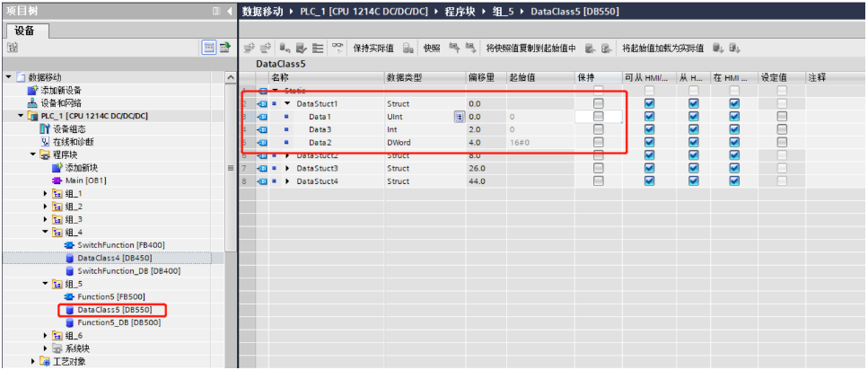
Task: Click the monitor all glasses icon
Action: [338, 48]
